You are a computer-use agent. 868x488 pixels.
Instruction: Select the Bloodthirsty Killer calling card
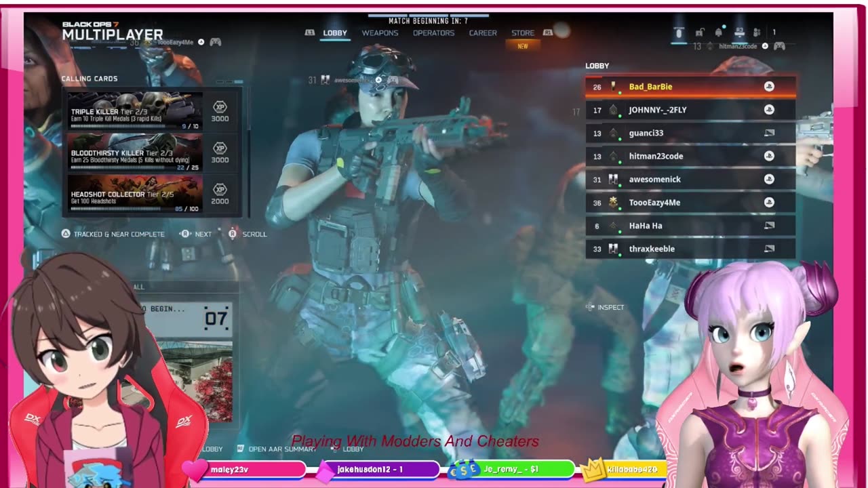tap(134, 152)
